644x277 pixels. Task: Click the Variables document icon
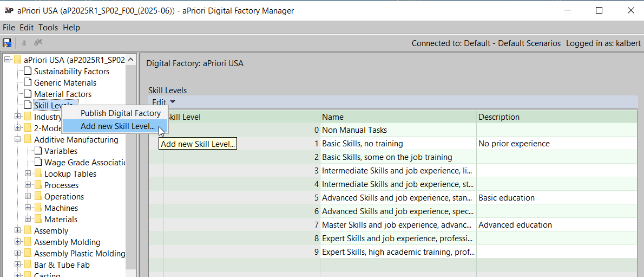[x=38, y=151]
